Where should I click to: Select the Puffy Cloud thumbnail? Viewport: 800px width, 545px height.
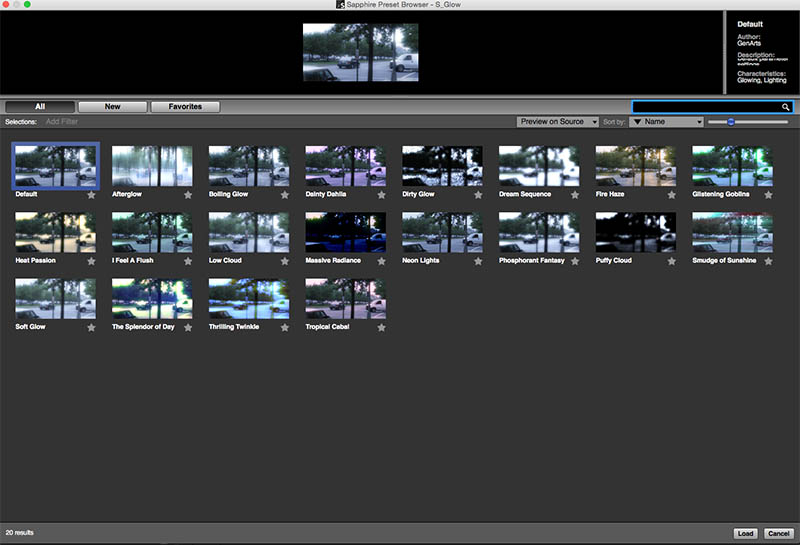point(636,232)
